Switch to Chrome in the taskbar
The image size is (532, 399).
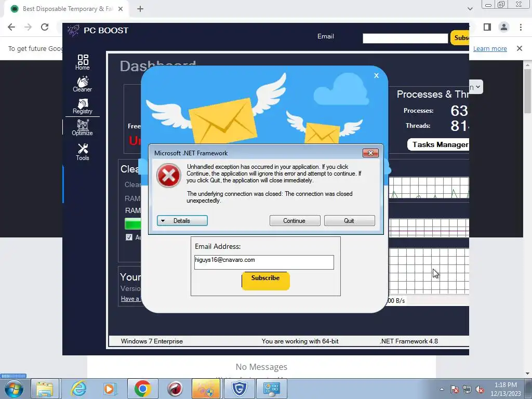pos(142,389)
